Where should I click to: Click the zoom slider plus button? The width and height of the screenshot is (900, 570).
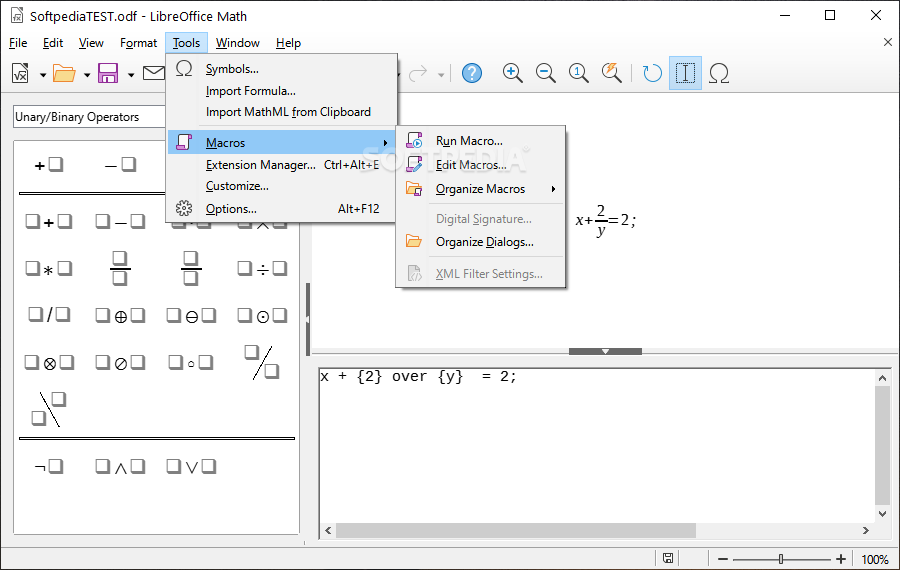841,559
